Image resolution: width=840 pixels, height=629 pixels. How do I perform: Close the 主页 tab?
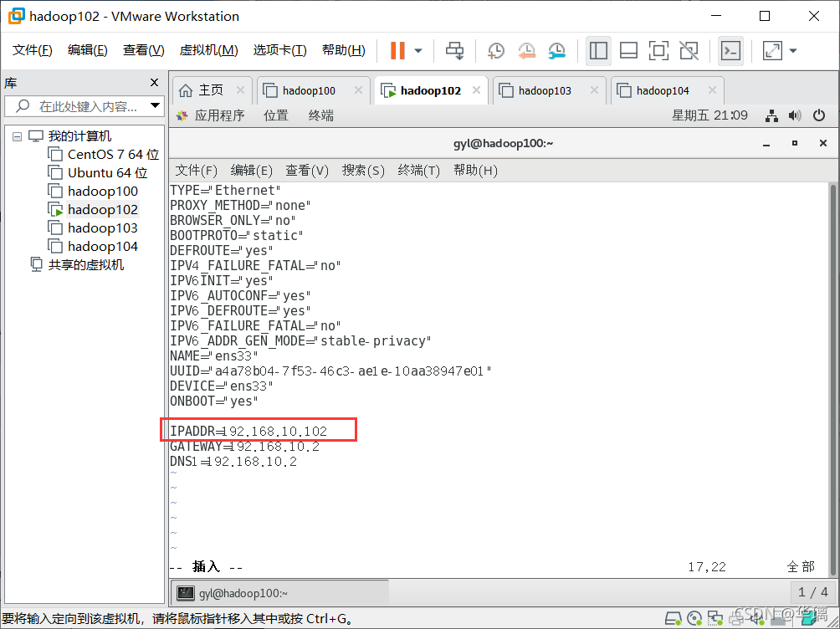tap(240, 90)
